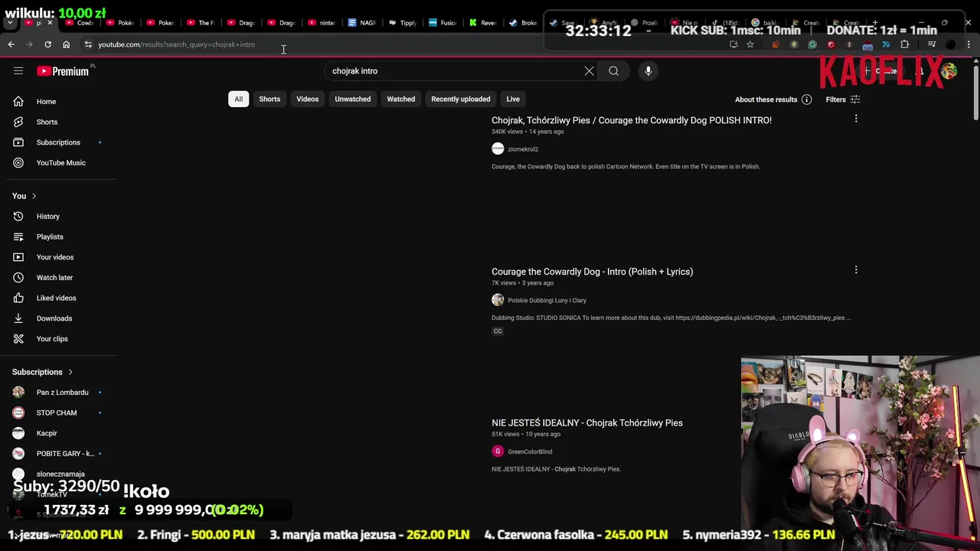This screenshot has height=551, width=980.
Task: Select the Live filter chip
Action: 513,99
